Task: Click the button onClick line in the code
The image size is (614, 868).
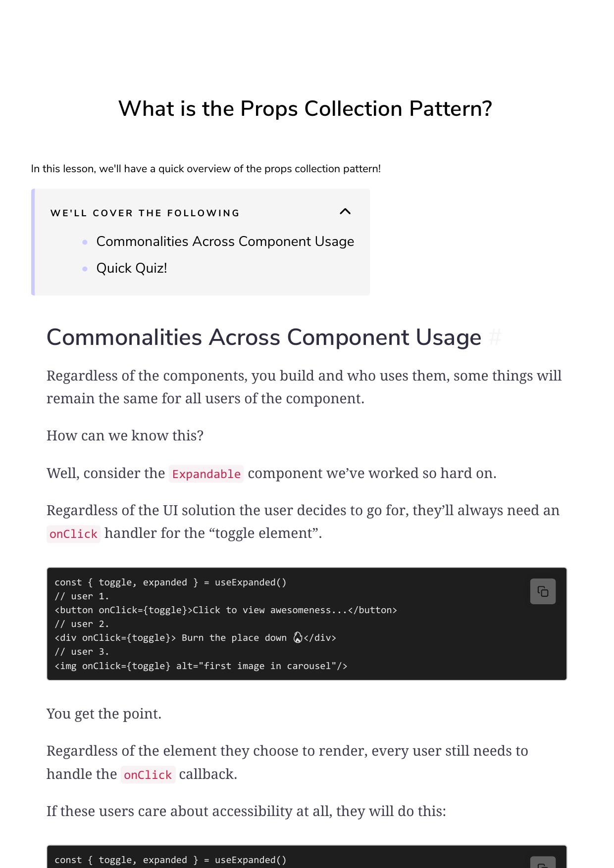Action: pos(225,610)
